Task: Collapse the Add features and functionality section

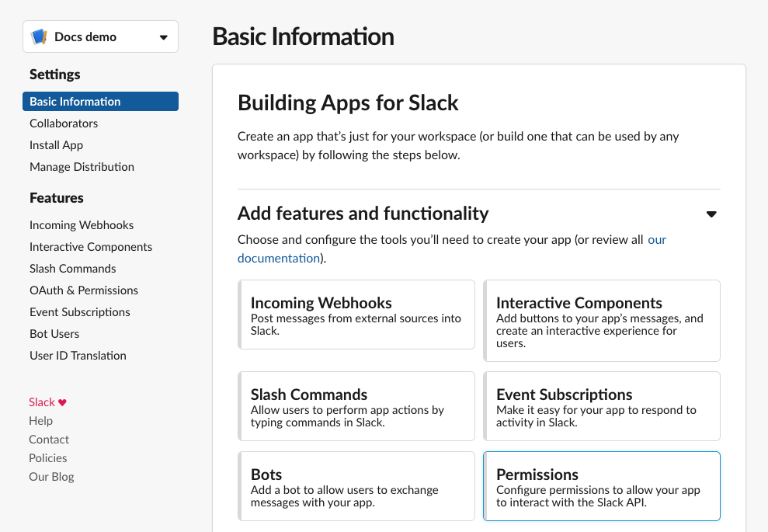Action: (x=711, y=214)
